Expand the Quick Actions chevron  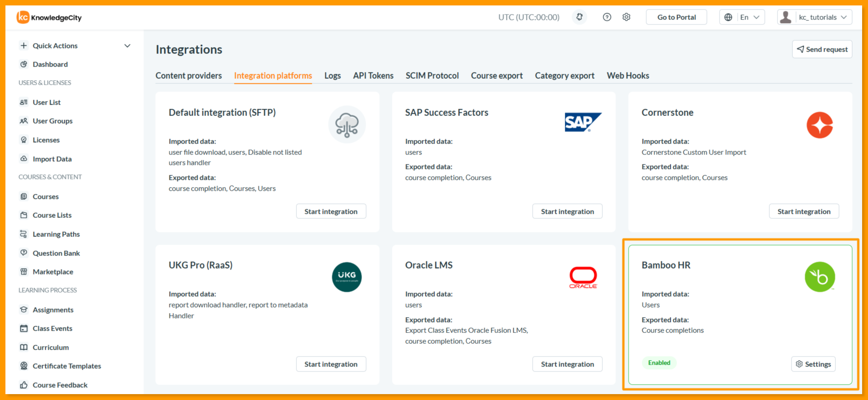[x=127, y=46]
